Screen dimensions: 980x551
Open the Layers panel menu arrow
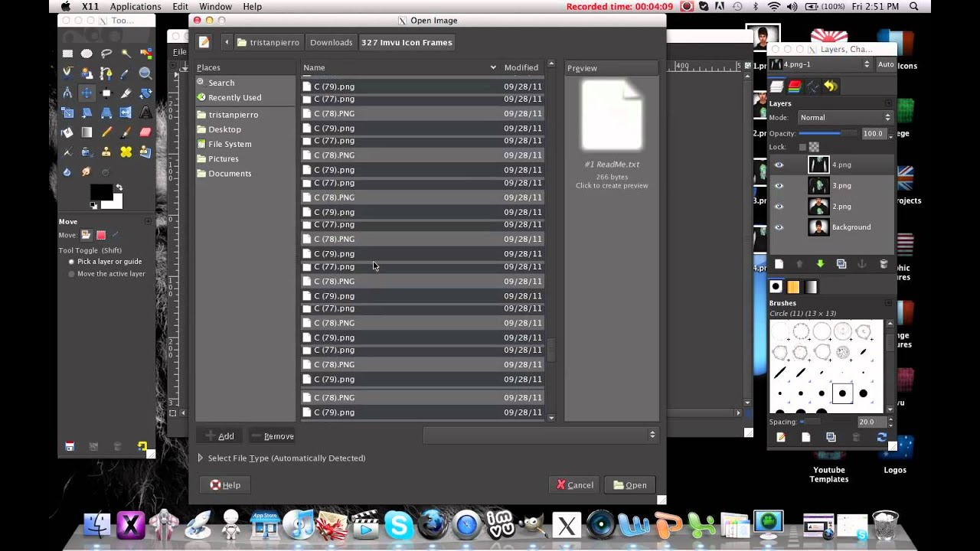click(x=888, y=103)
